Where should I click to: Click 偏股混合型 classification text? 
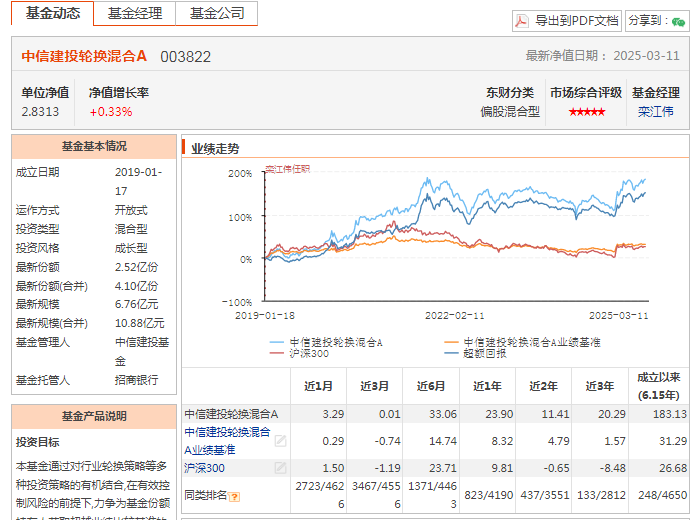[510, 112]
